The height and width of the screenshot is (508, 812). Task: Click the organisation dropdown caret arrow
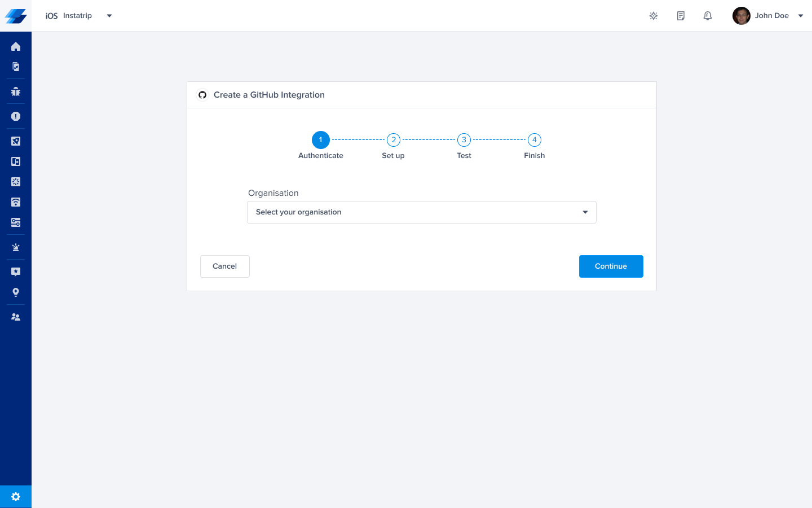click(585, 212)
